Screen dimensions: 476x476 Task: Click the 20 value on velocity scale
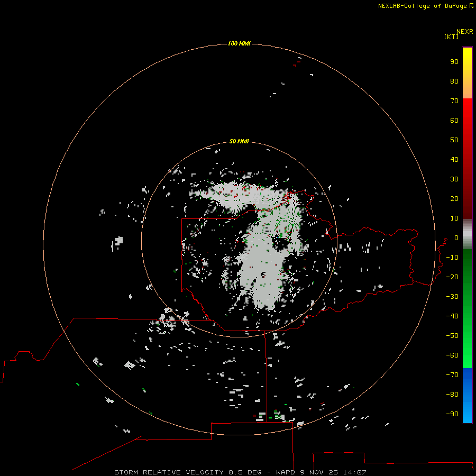pos(454,198)
